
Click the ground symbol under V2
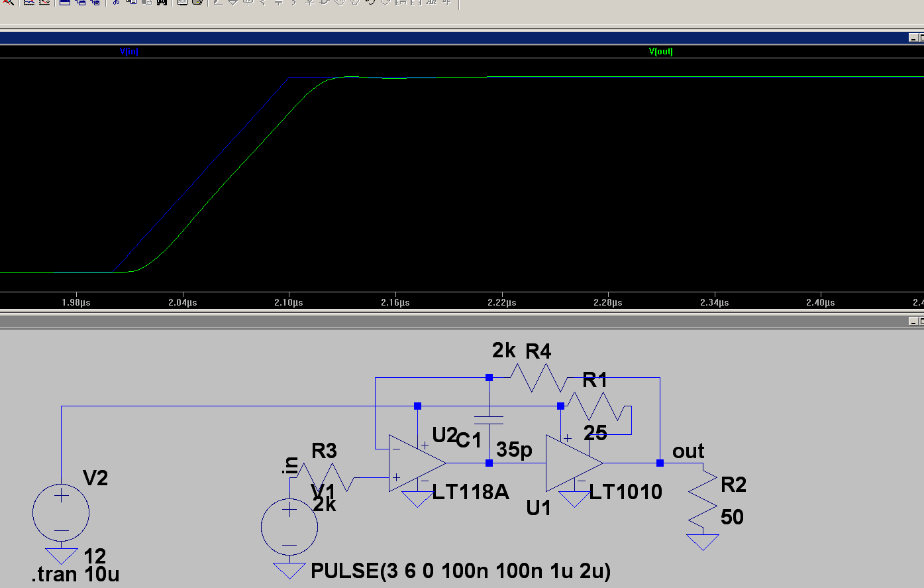click(x=61, y=556)
